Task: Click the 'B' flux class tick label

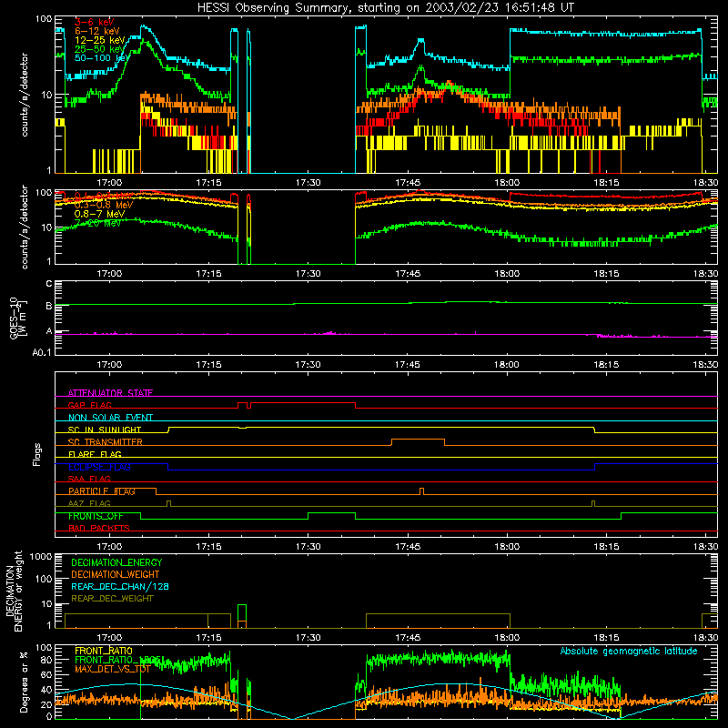Action: tap(49, 306)
